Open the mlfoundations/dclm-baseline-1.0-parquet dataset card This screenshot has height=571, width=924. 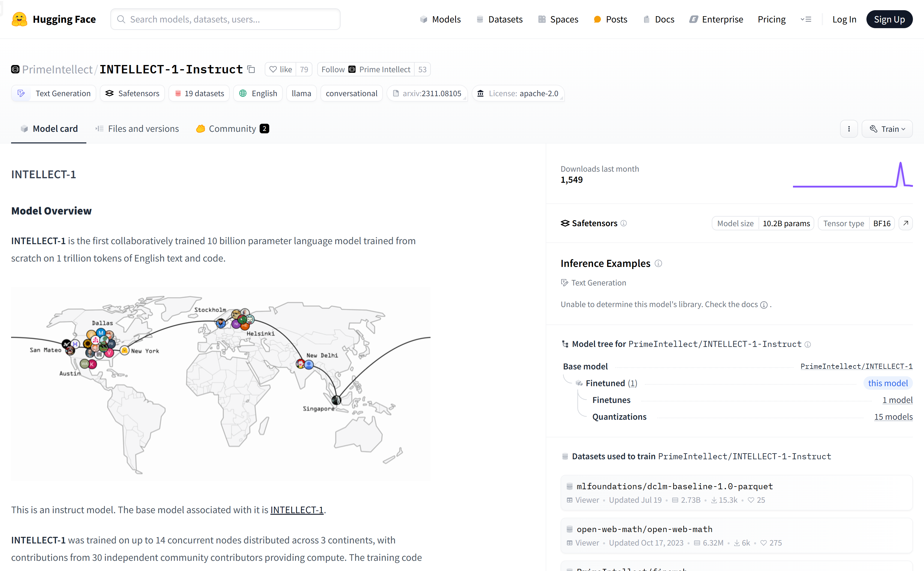click(737, 493)
